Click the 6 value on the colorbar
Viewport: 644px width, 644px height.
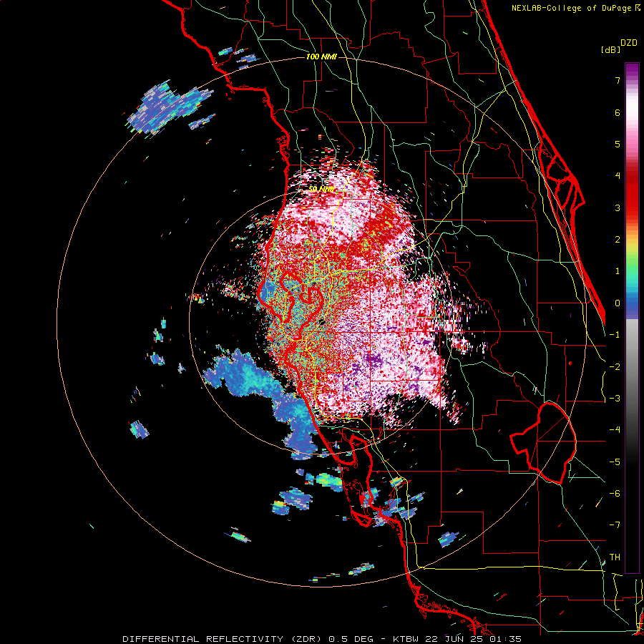coord(618,112)
